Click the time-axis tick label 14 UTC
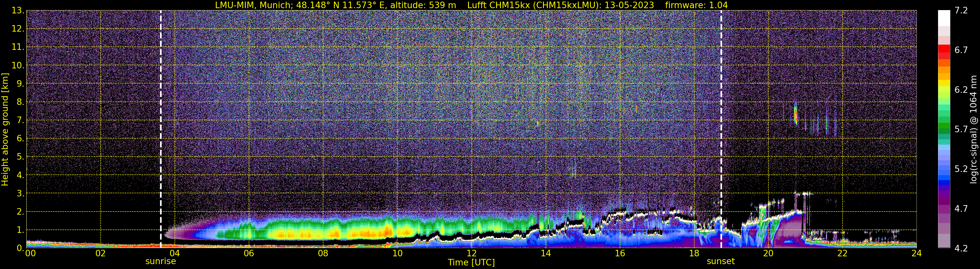Viewport: 980px width, 269px height. pyautogui.click(x=545, y=254)
